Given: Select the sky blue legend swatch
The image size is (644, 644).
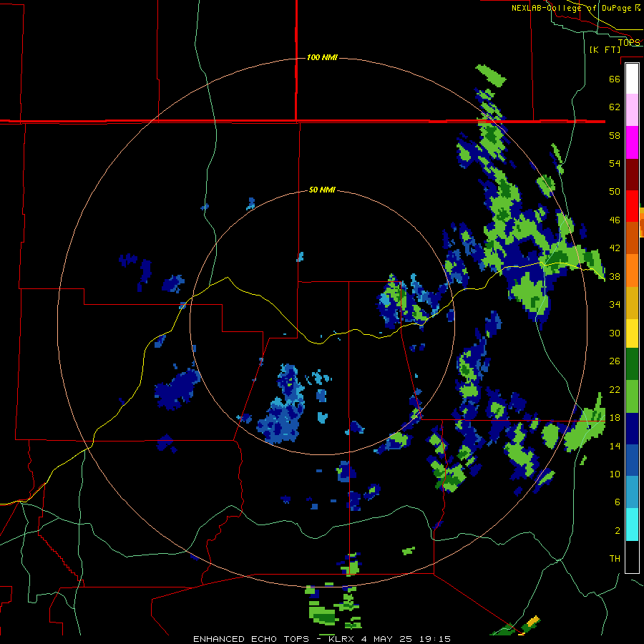Looking at the screenshot, I should [632, 492].
